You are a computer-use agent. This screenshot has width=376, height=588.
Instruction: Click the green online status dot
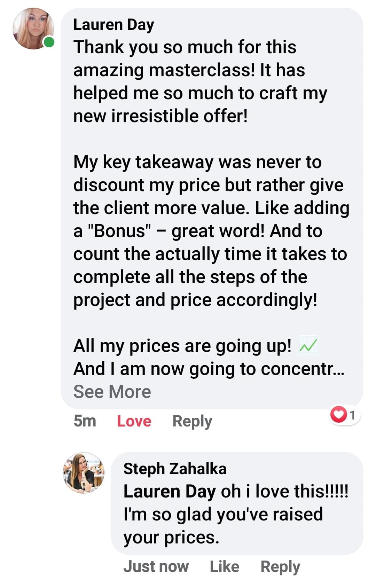[49, 42]
